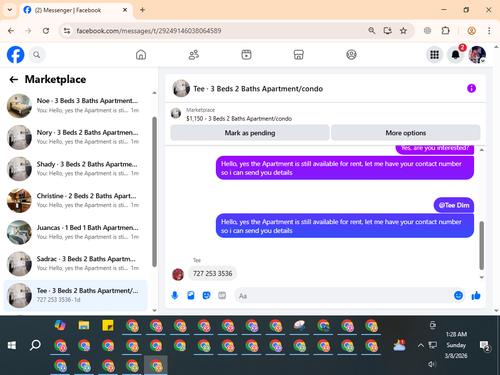Open a new browser tab
This screenshot has height=375, width=500.
(x=142, y=10)
